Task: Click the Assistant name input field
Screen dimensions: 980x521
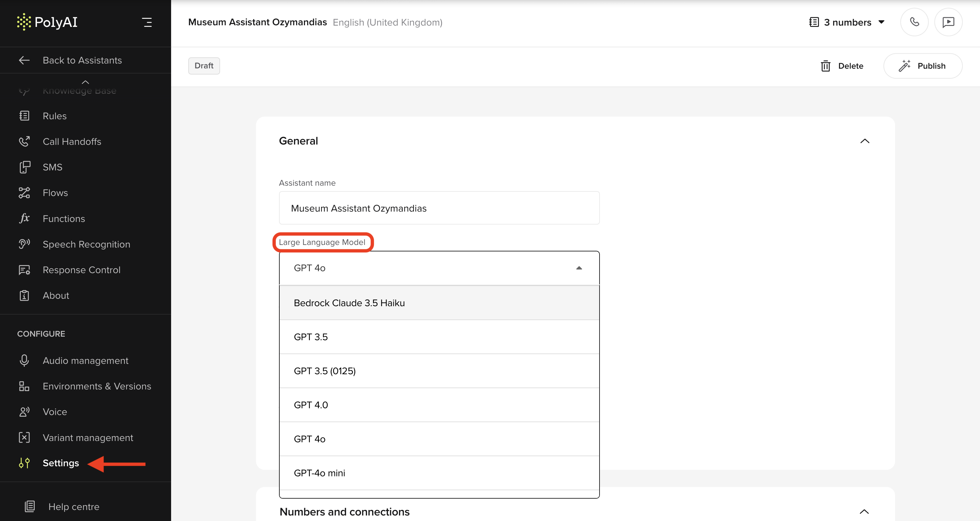Action: [x=439, y=208]
